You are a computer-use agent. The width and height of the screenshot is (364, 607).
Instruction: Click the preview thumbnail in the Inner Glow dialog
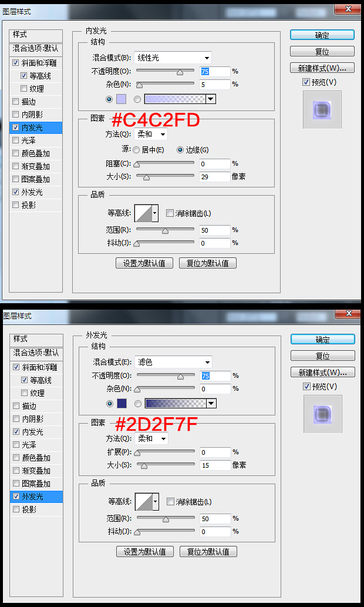point(322,110)
